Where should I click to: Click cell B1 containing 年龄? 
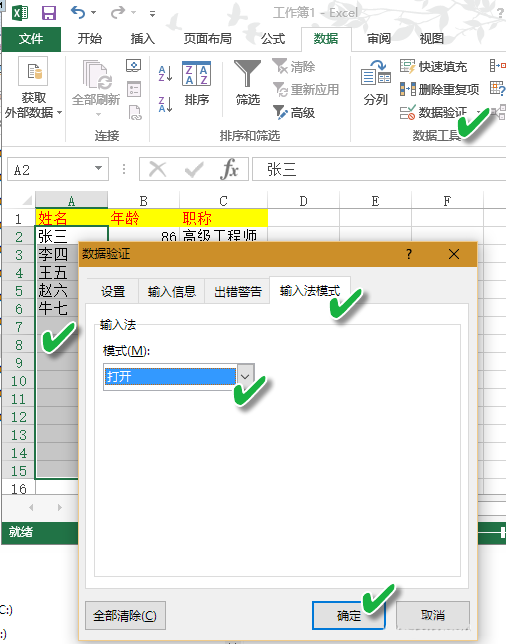[x=143, y=218]
